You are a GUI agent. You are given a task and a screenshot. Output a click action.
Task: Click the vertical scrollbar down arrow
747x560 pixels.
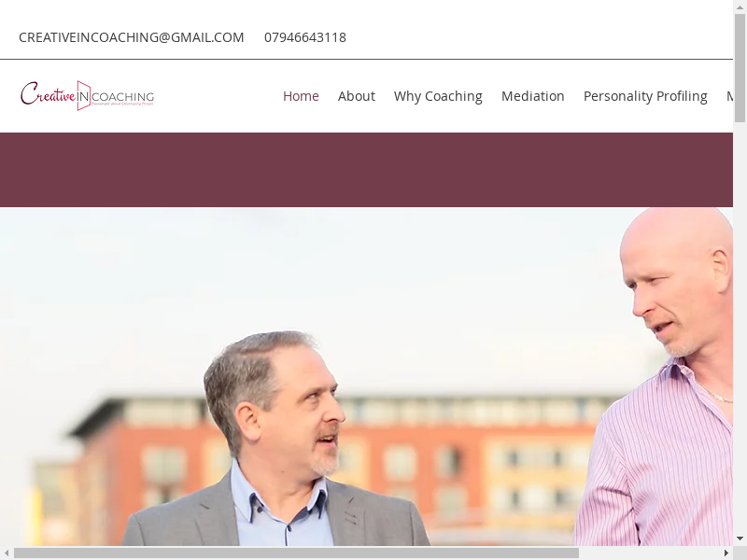(740, 539)
